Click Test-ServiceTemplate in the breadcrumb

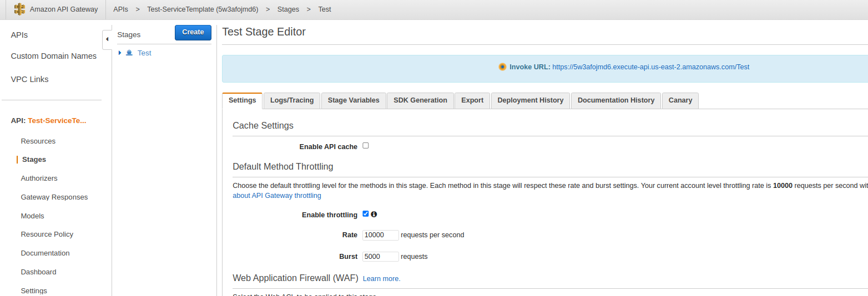pos(203,9)
